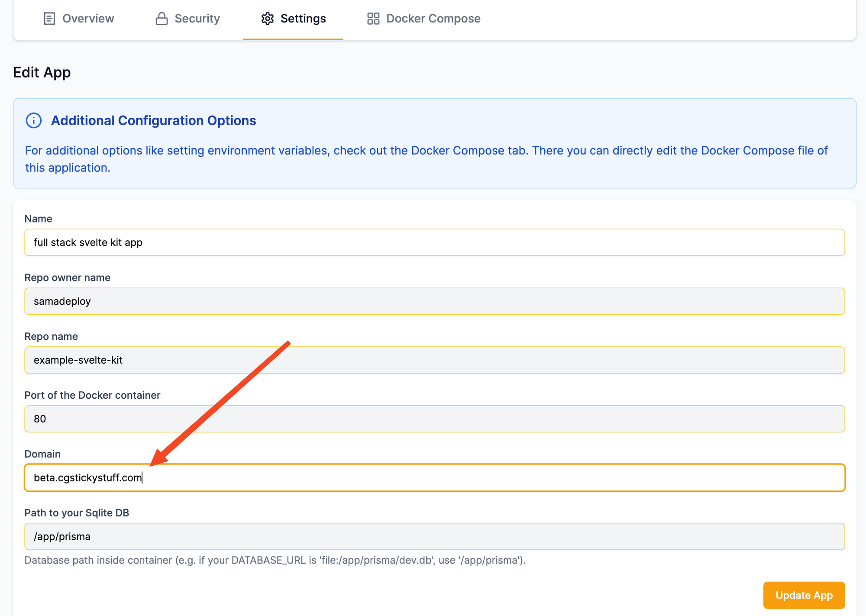This screenshot has height=616, width=866.
Task: Click the Settings gear icon
Action: point(268,19)
